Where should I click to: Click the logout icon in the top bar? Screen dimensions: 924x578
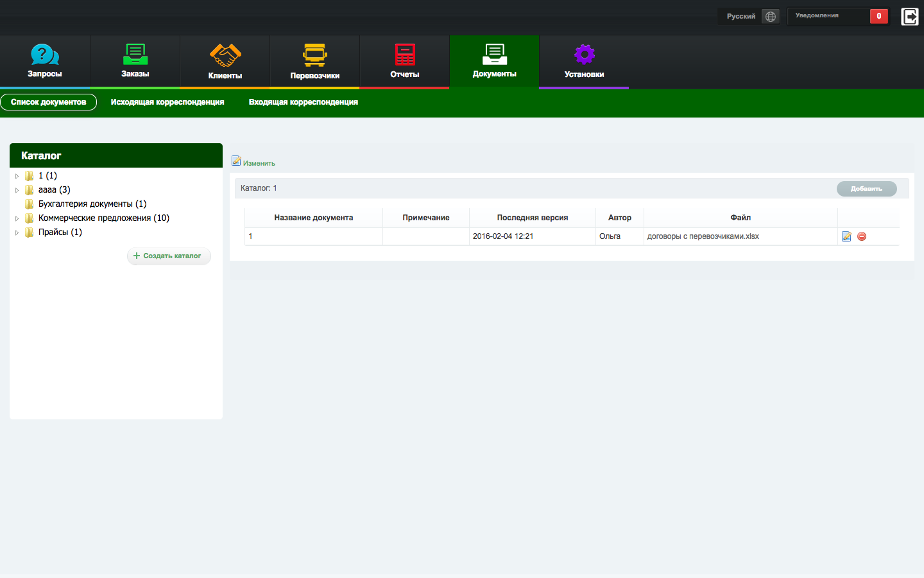pos(910,16)
